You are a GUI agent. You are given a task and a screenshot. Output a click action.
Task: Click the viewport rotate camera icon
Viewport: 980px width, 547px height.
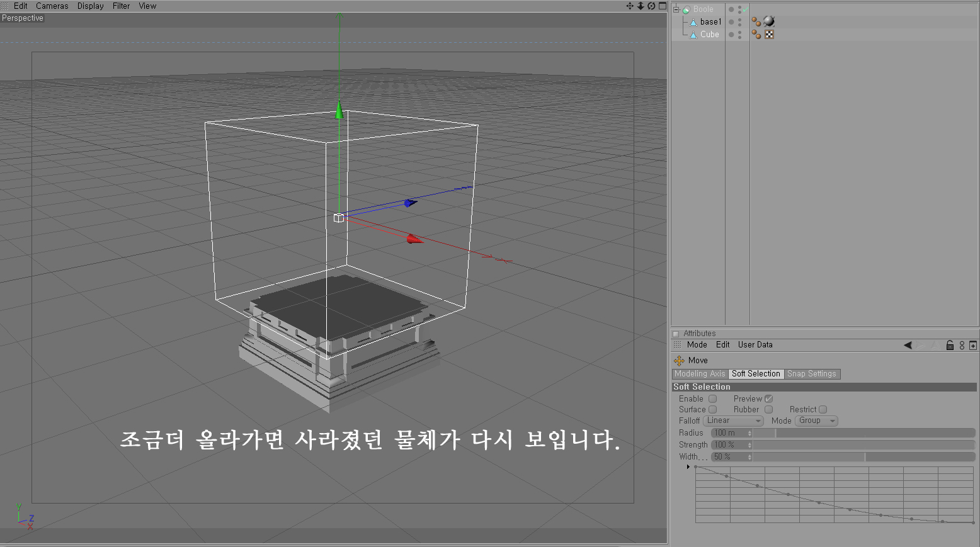(651, 6)
